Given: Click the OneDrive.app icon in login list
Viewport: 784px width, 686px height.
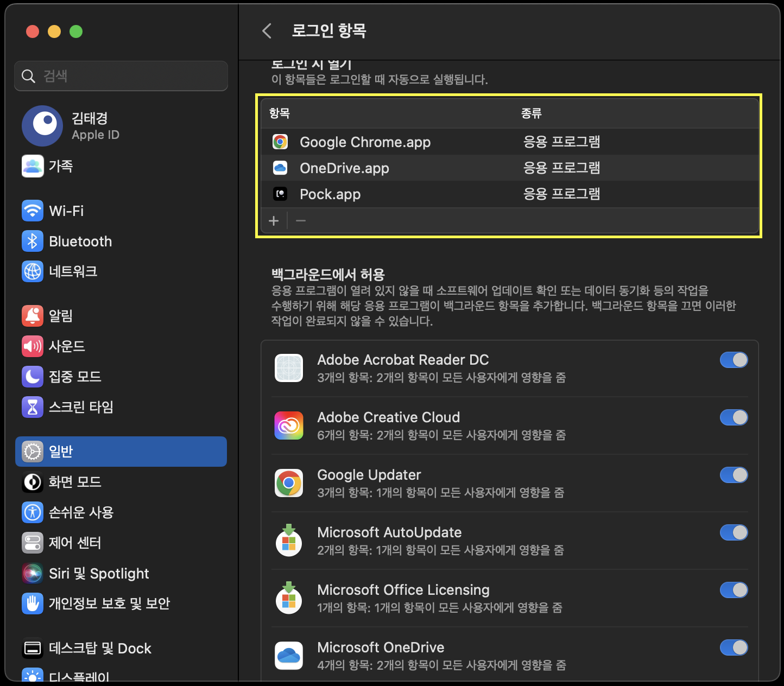Looking at the screenshot, I should 280,168.
